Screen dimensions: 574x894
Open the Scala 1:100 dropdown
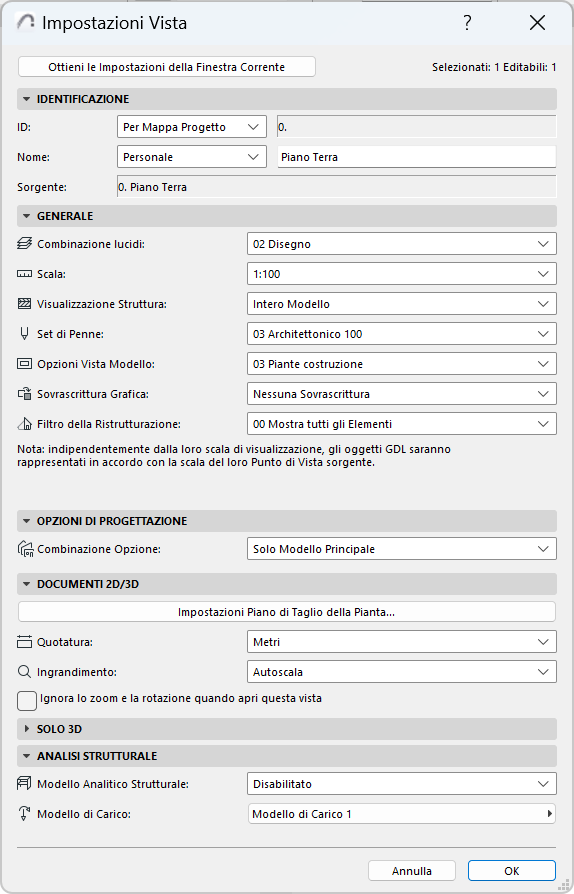pos(402,274)
